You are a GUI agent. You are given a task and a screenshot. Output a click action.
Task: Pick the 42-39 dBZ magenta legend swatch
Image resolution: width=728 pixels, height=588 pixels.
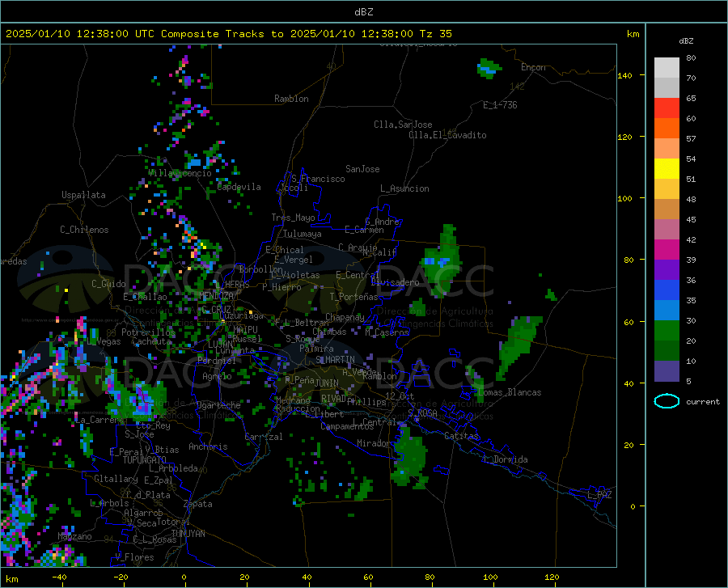click(x=667, y=250)
